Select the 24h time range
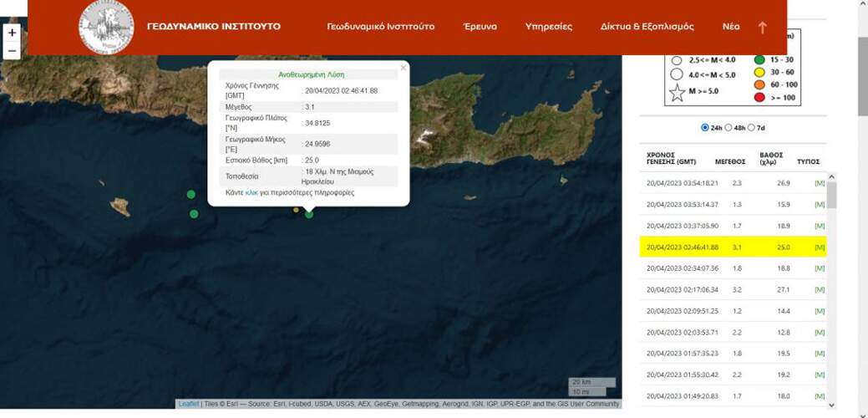868x418 pixels. 705,128
